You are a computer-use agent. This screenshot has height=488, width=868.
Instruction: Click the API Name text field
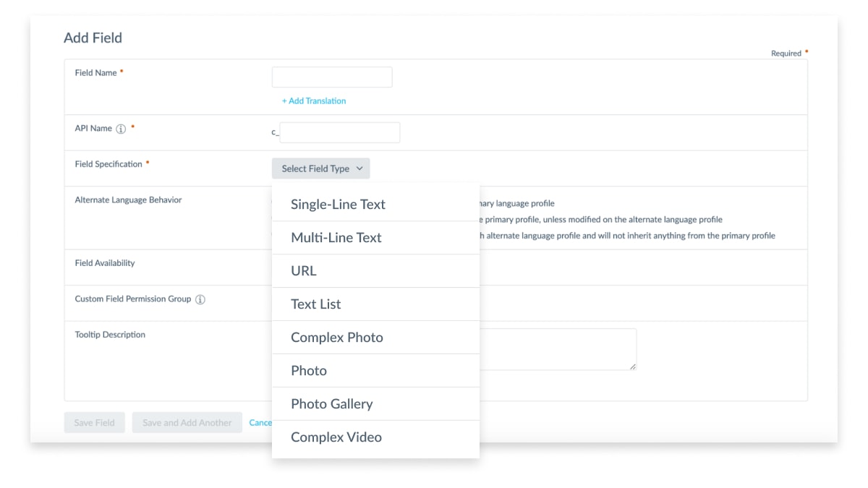click(340, 132)
